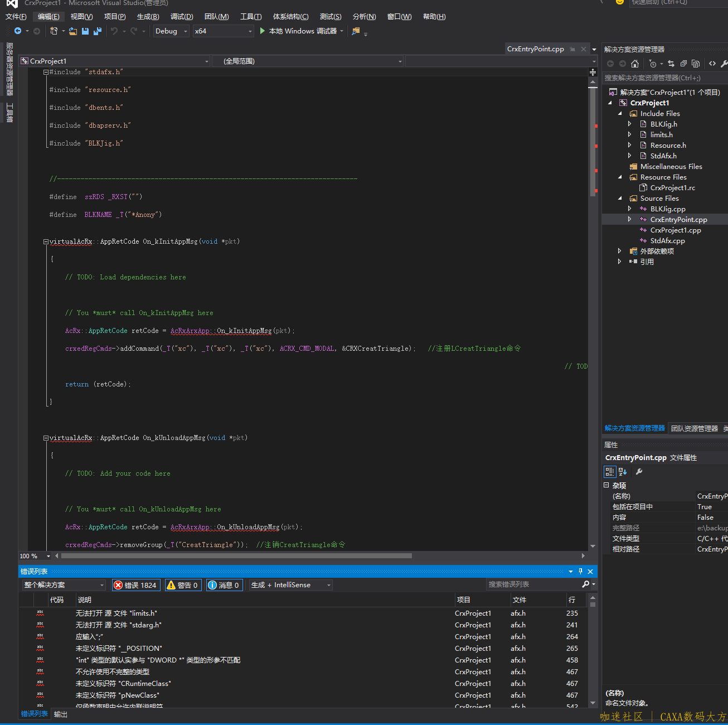
Task: Toggle the errors 1824 filter
Action: tap(136, 585)
